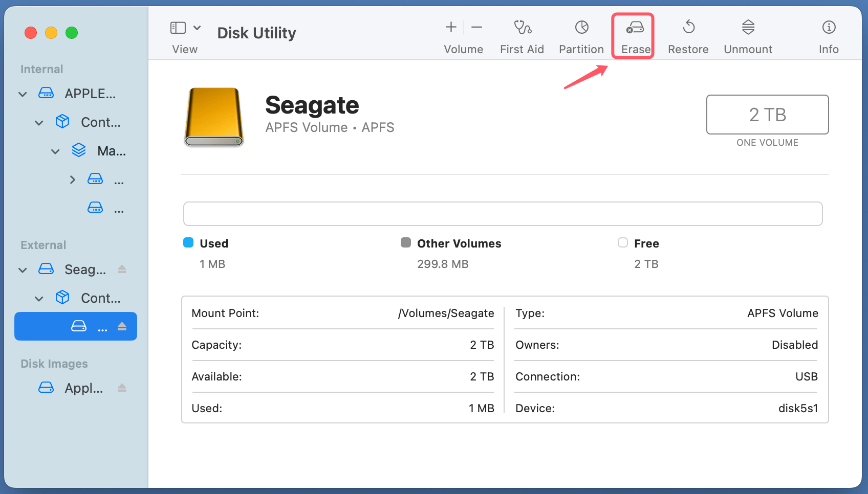Eject the Seagate external disk from sidebar
The image size is (868, 494).
tap(122, 270)
